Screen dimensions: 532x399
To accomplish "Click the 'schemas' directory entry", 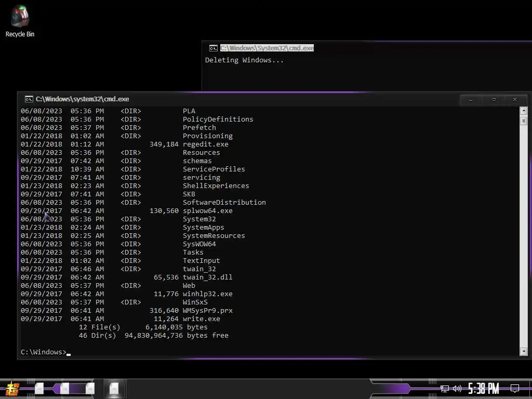I will (x=197, y=161).
